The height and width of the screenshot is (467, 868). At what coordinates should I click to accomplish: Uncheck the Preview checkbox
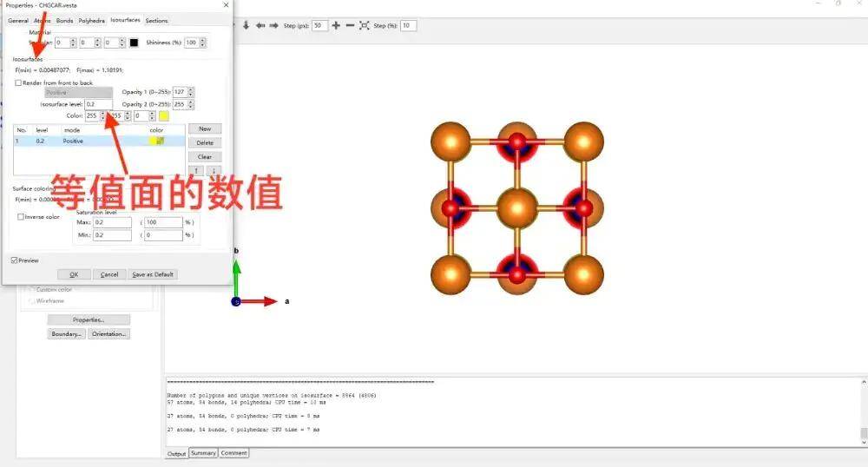coord(15,260)
